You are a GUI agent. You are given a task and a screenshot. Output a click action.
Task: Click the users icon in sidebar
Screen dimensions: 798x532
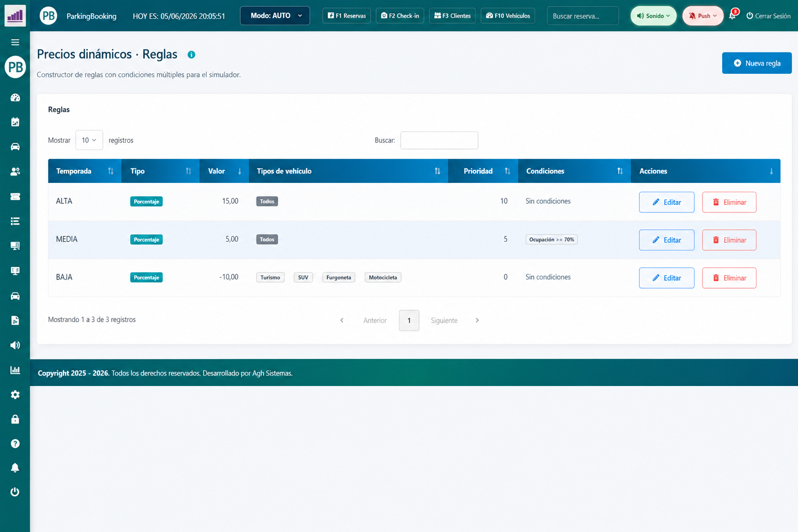(x=15, y=171)
